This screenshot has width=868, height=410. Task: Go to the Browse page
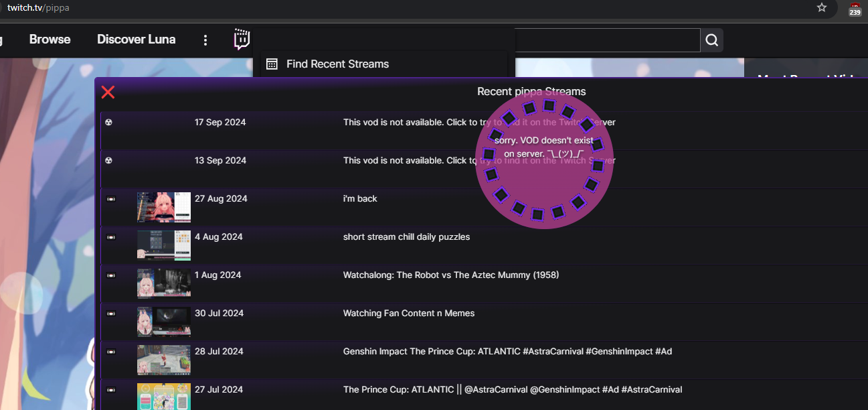(50, 40)
